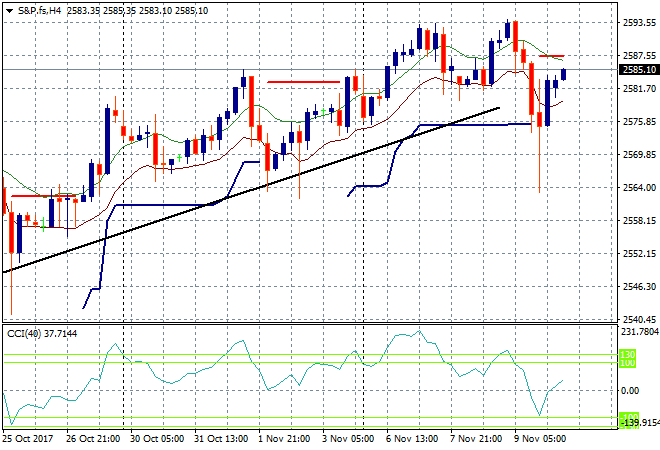The image size is (660, 450).
Task: Click the short red line near 2587.55
Action: [x=551, y=56]
